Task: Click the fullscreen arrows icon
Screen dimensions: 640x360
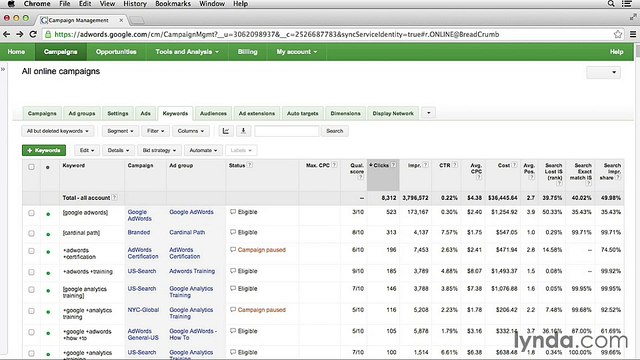Action: click(x=633, y=17)
